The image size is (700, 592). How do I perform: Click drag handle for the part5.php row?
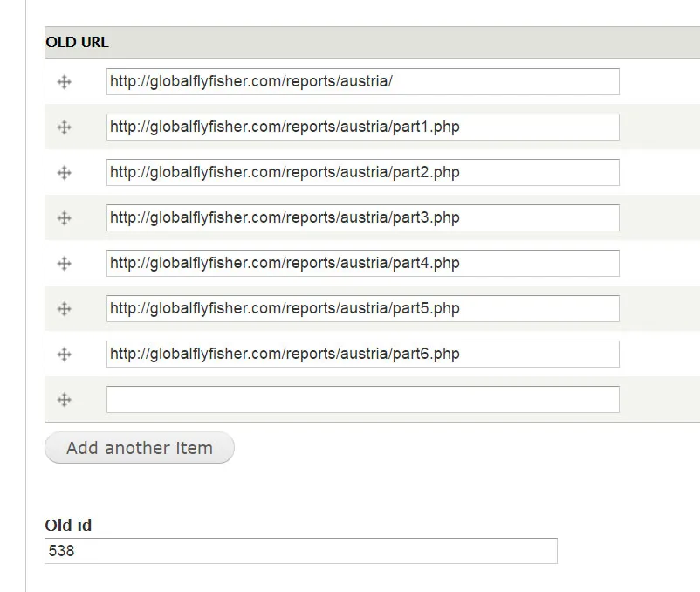click(x=64, y=309)
